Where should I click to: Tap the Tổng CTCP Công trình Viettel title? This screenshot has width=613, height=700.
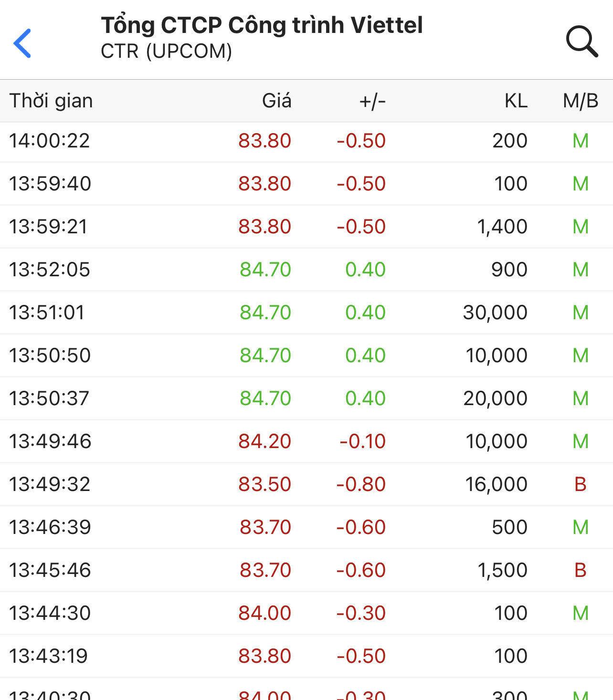click(x=262, y=25)
